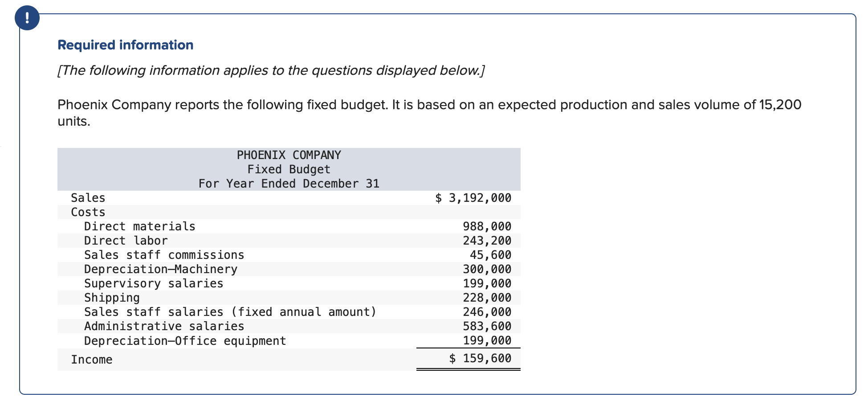Click the Phoenix Company fixed budget description paragraph
The image size is (868, 405).
click(x=429, y=113)
